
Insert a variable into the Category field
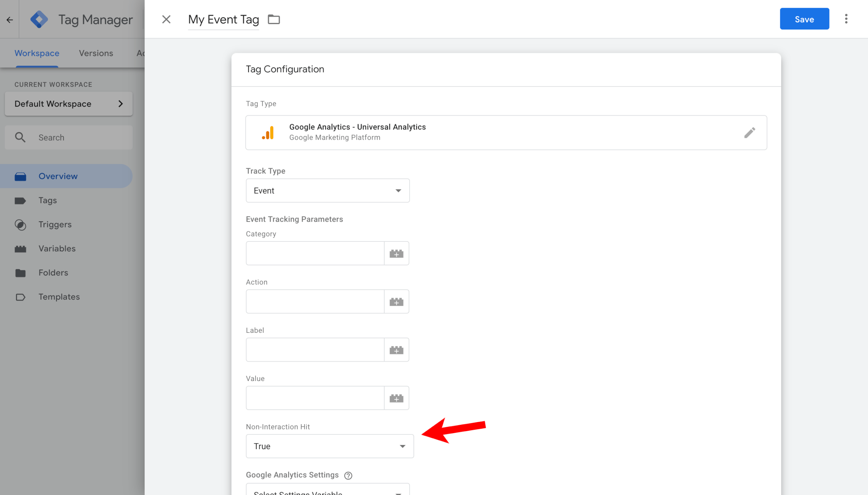point(397,253)
